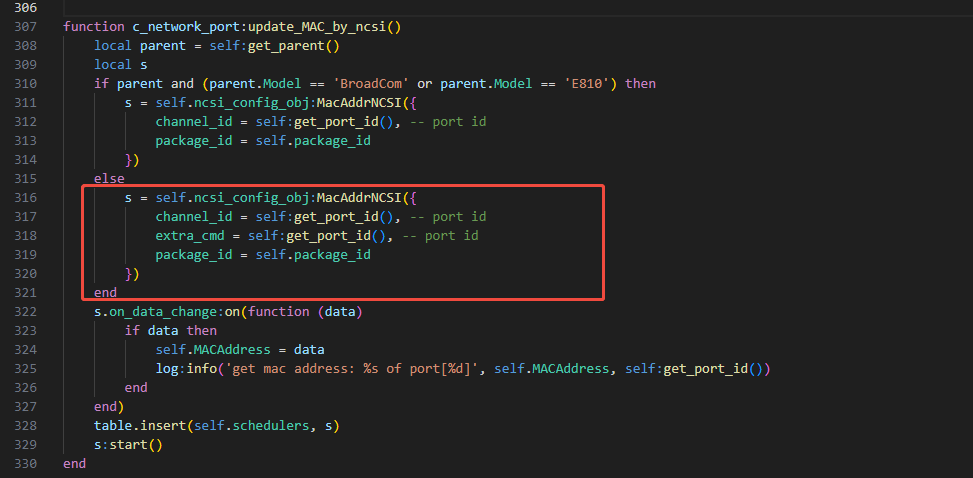The width and height of the screenshot is (973, 478).
Task: Click the 'local s' declaration
Action: click(x=121, y=65)
